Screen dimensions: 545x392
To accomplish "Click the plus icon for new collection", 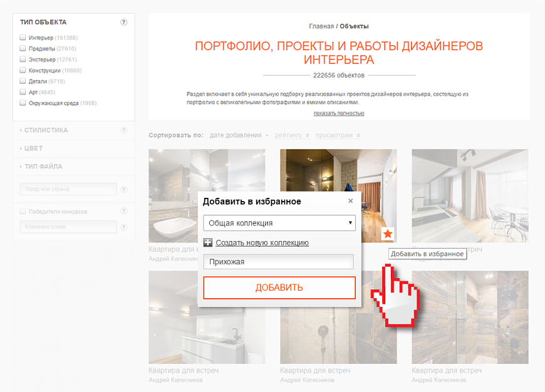I will (208, 243).
